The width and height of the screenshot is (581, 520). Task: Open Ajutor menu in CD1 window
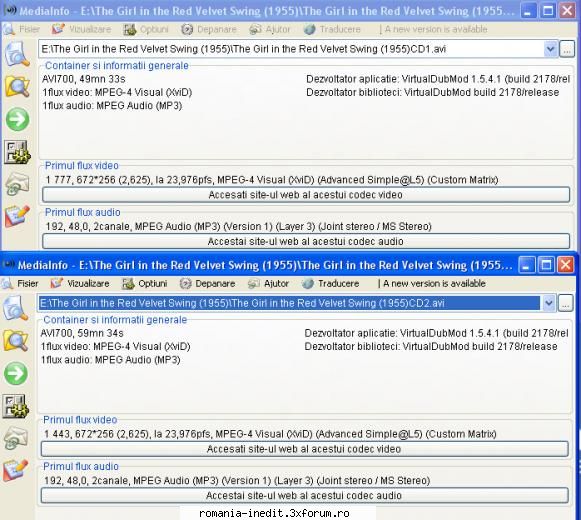(x=270, y=29)
